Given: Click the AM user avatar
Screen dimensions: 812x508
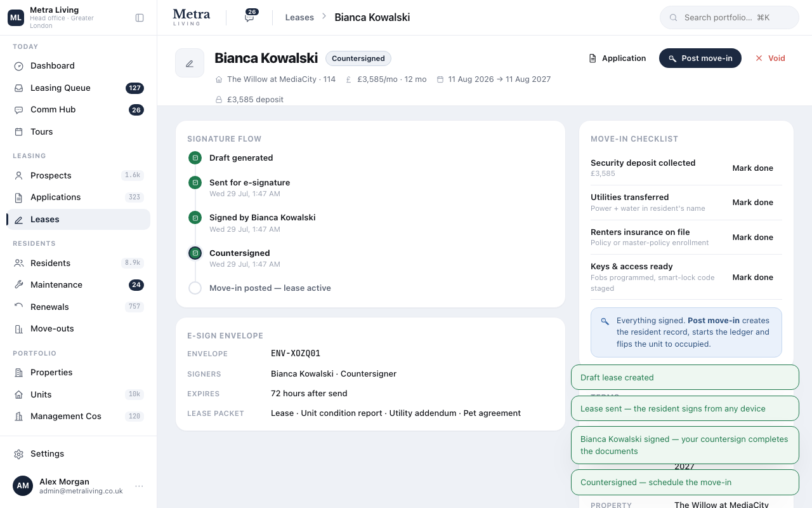Looking at the screenshot, I should [x=23, y=486].
